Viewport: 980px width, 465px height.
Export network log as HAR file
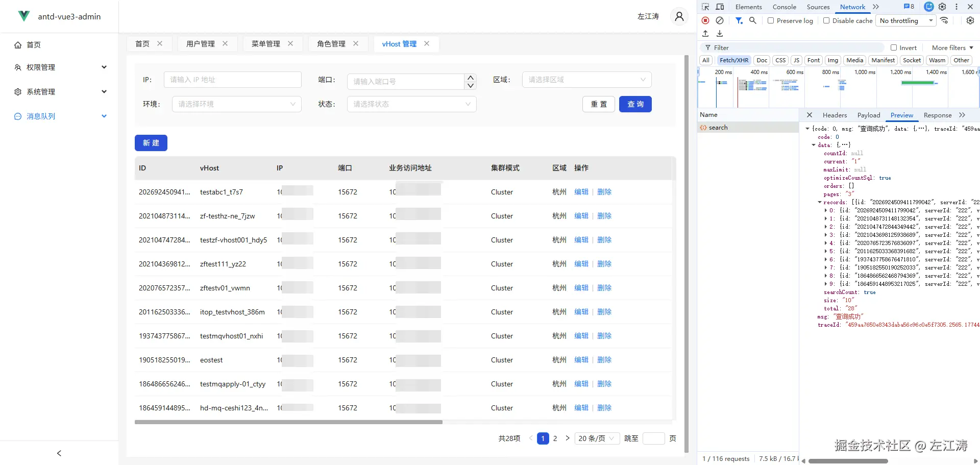(720, 33)
